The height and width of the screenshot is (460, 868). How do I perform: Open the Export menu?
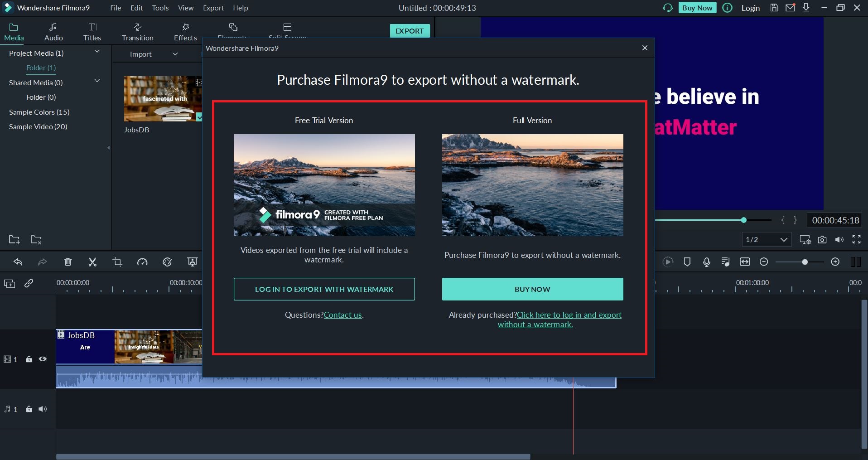click(213, 8)
